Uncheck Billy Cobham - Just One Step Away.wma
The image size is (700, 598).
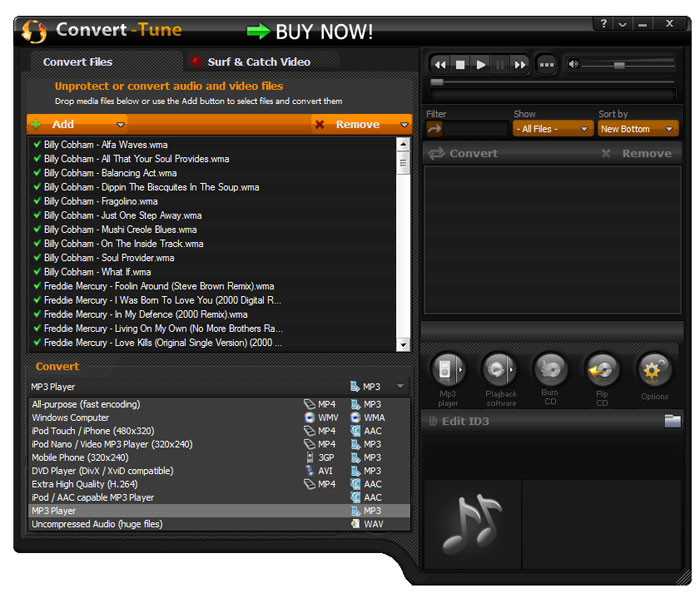click(x=38, y=215)
